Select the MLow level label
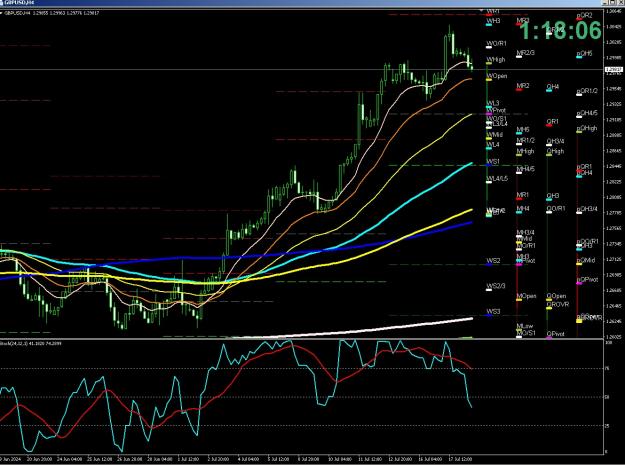This screenshot has height=465, width=625. (525, 326)
